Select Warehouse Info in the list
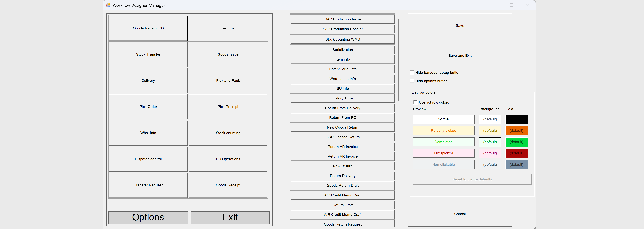 (343, 79)
